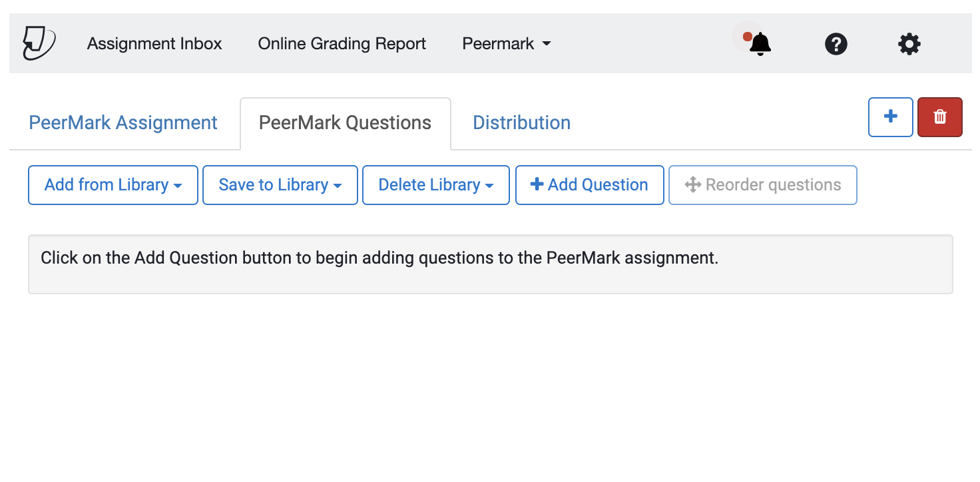
Task: Click the blue plus icon button
Action: (x=890, y=117)
